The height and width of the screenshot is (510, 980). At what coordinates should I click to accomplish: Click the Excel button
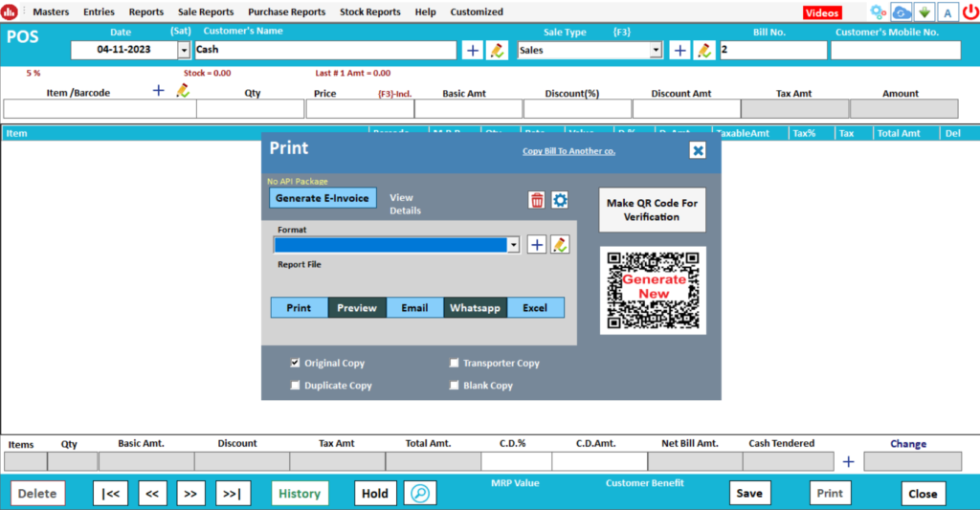pyautogui.click(x=535, y=307)
